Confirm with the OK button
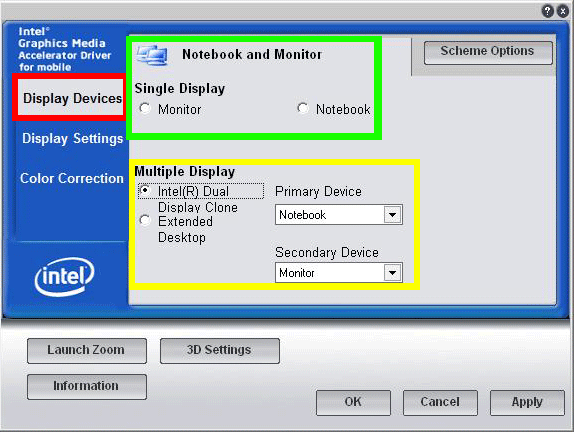 pyautogui.click(x=353, y=403)
